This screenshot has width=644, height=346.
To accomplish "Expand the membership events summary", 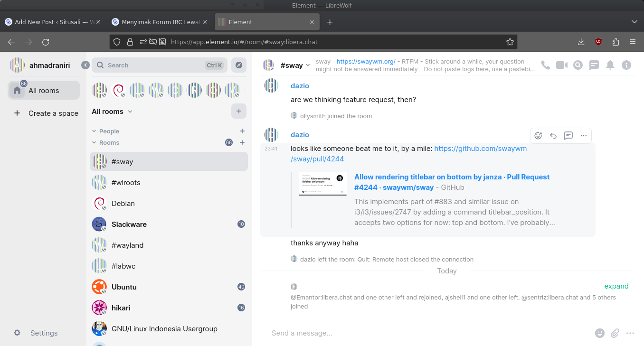I will pos(616,286).
